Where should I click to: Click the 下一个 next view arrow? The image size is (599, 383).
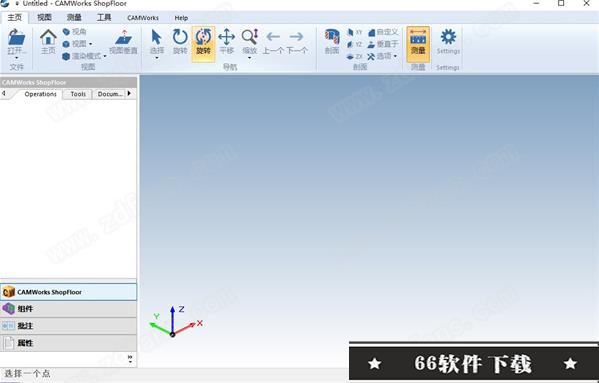click(297, 41)
